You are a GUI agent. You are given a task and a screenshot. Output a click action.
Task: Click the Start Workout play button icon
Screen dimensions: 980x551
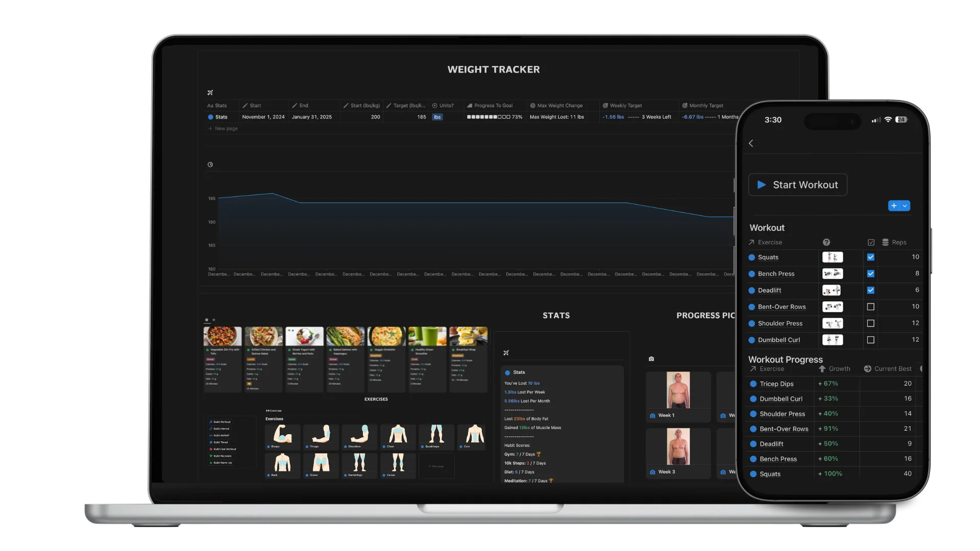pyautogui.click(x=761, y=184)
